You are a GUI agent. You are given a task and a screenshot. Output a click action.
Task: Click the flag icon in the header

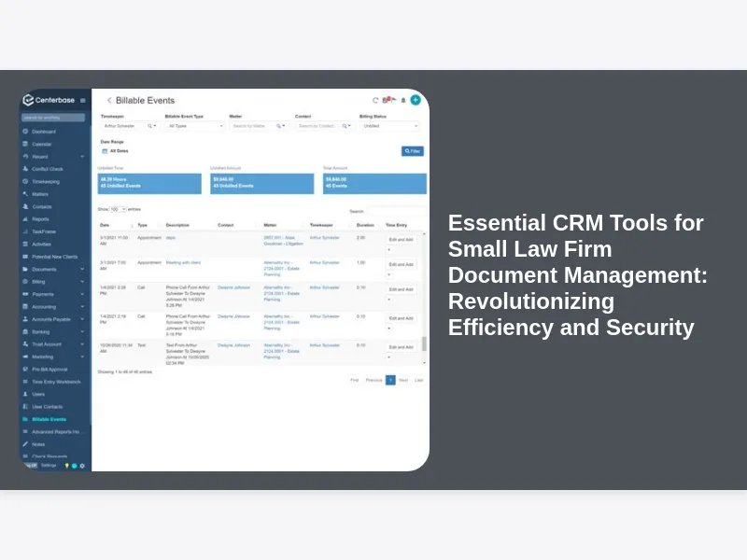393,100
